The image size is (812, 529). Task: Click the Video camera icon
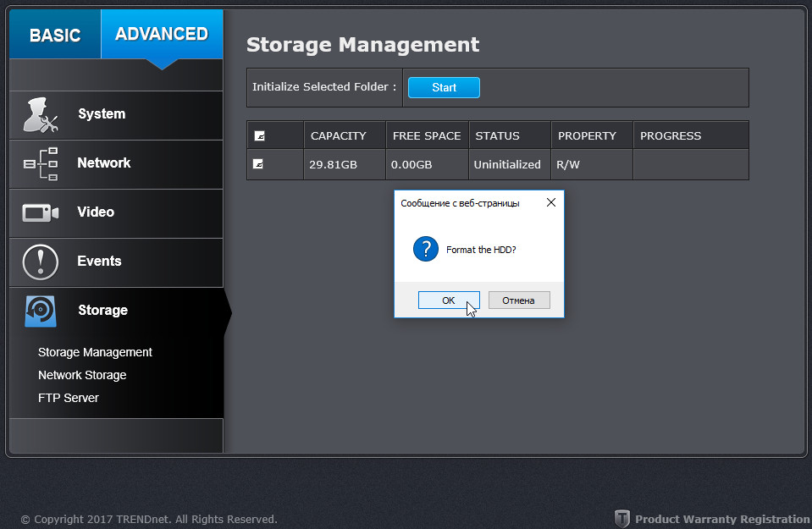tap(40, 212)
